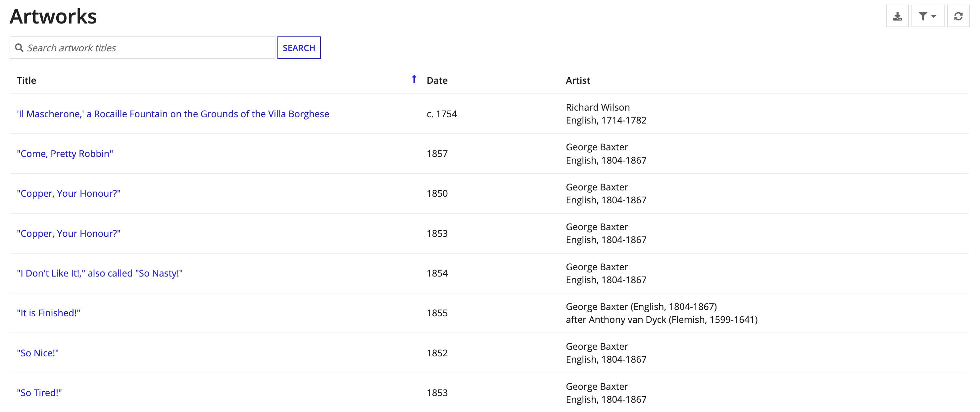Open 'Il Mascherone,' Rocaille Fountain artwork link

point(173,114)
